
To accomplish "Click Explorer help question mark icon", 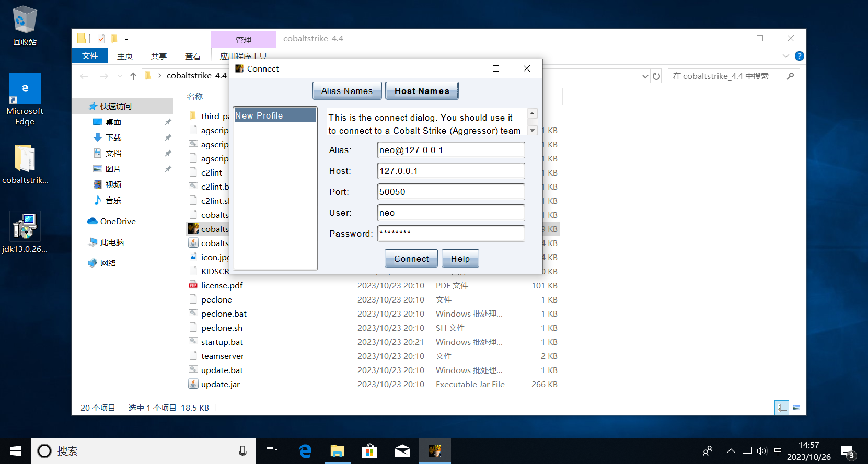I will [799, 56].
